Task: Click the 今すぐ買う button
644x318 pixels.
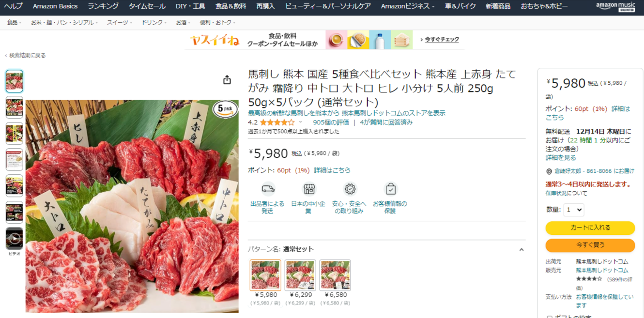Action: point(590,245)
